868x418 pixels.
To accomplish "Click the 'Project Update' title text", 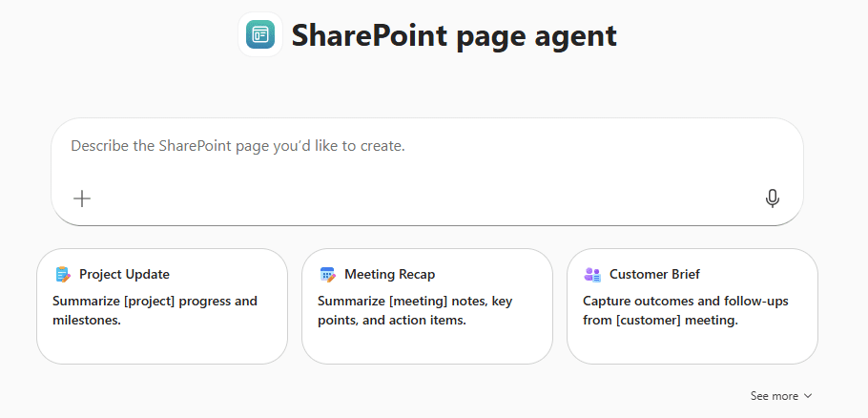I will coord(124,274).
